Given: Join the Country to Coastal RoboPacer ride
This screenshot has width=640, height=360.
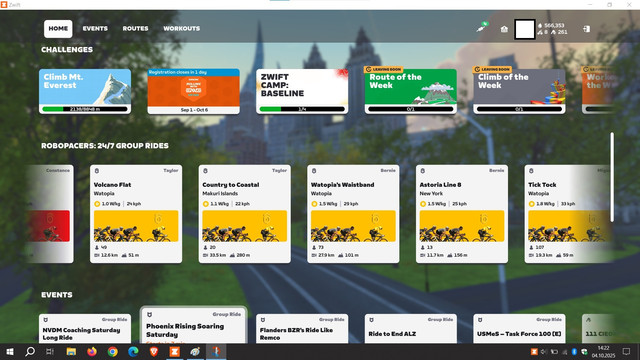Looking at the screenshot, I should [244, 214].
